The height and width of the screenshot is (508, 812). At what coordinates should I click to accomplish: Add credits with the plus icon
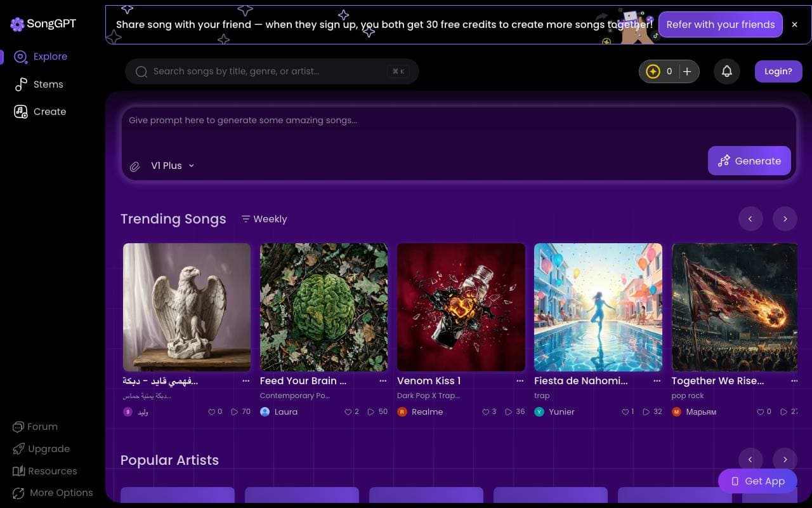[x=687, y=72]
